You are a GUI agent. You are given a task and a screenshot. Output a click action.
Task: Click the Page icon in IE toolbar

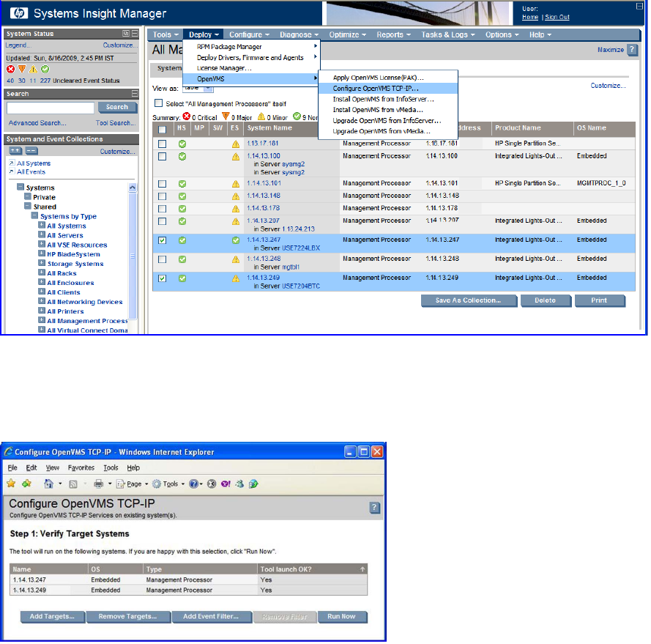[120, 484]
